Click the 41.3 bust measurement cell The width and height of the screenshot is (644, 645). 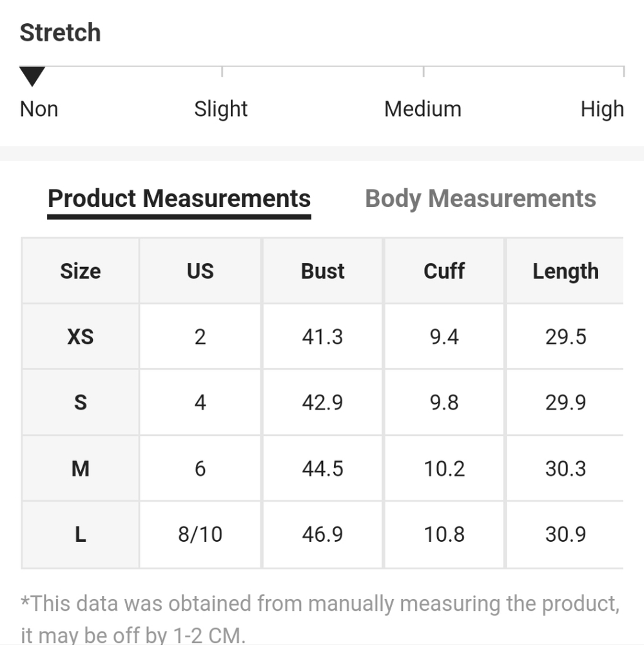(323, 337)
